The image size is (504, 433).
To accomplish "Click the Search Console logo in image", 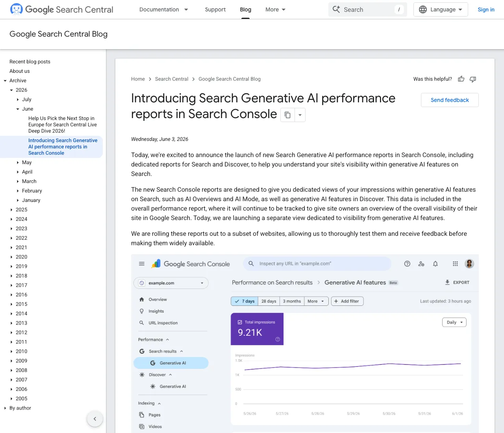I will click(x=191, y=264).
